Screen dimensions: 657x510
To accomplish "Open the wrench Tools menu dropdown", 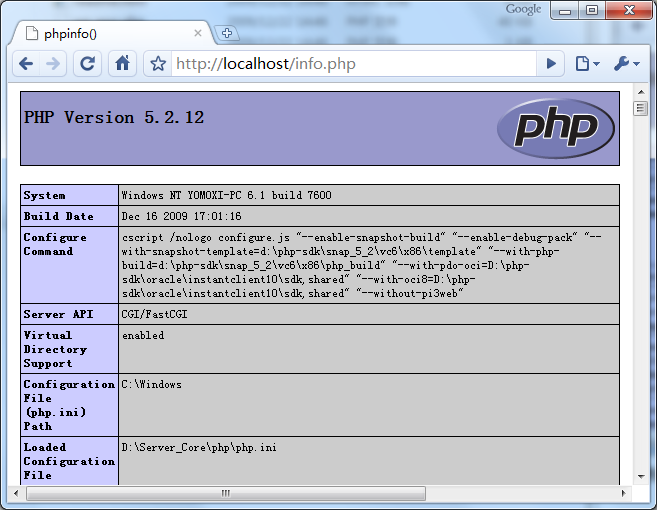I will coord(627,64).
